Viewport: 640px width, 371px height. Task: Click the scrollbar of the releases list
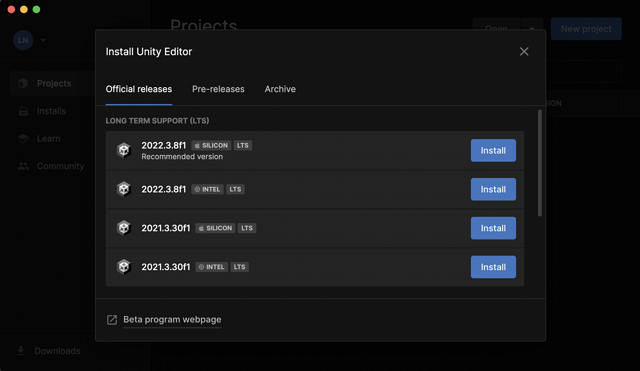540,163
